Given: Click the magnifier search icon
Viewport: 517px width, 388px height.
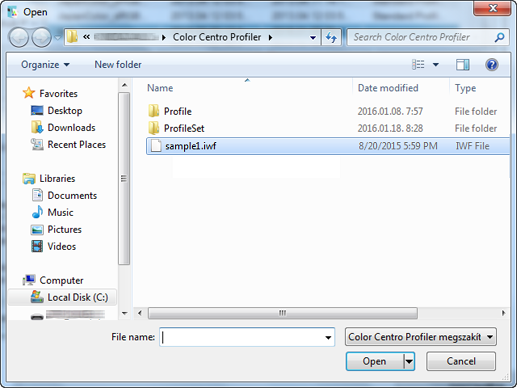Looking at the screenshot, I should pyautogui.click(x=499, y=37).
